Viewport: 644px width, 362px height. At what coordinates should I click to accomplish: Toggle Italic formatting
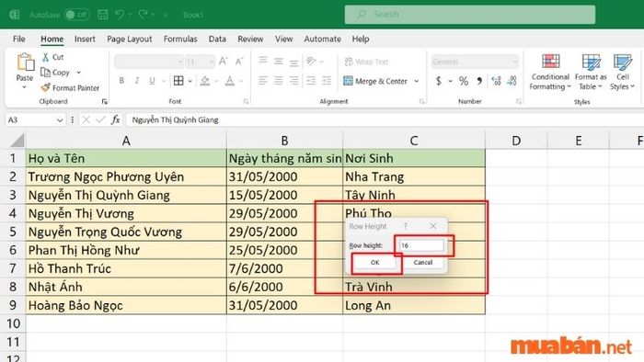coord(137,81)
